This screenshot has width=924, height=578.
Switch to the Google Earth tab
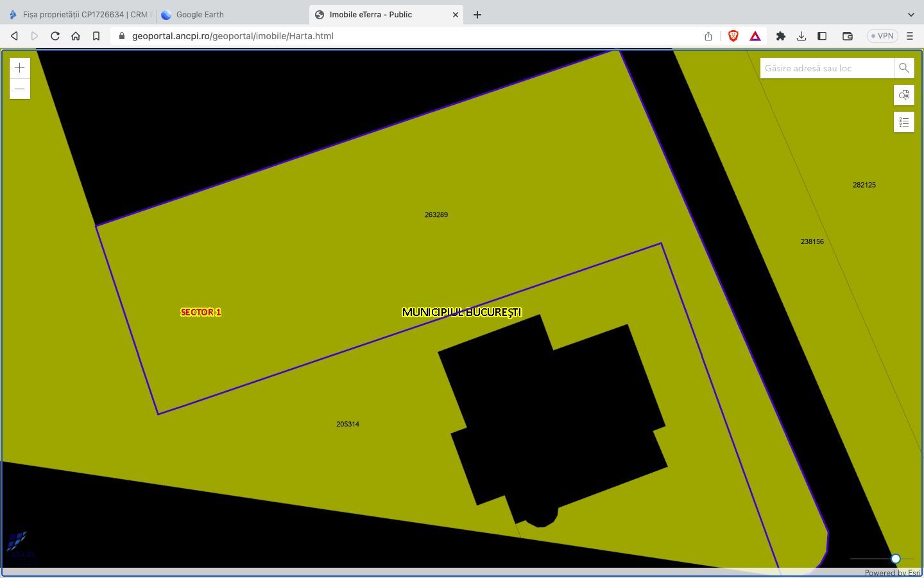point(200,14)
